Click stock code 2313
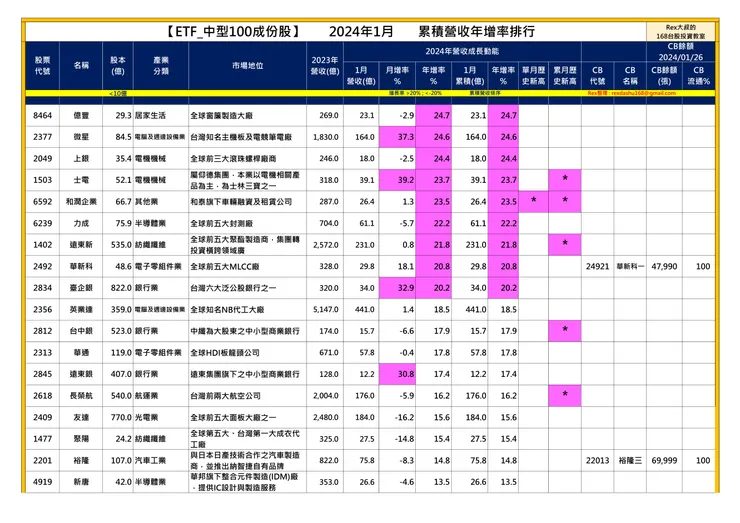Viewport: 740px width, 523px height. pos(42,353)
